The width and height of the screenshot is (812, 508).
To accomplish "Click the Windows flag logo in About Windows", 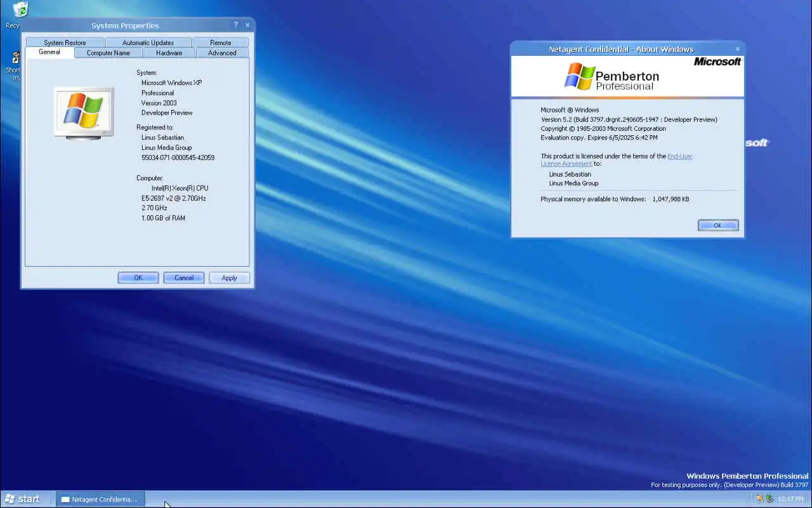I will [x=579, y=76].
